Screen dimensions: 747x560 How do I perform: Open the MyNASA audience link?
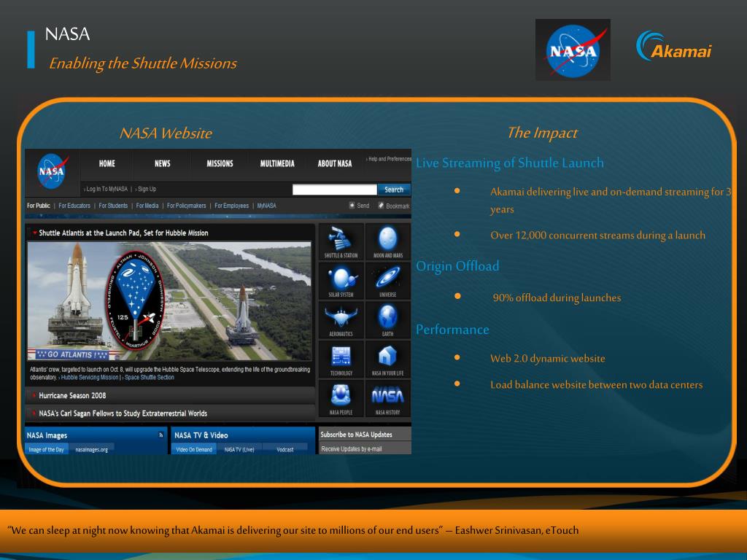[x=266, y=206]
